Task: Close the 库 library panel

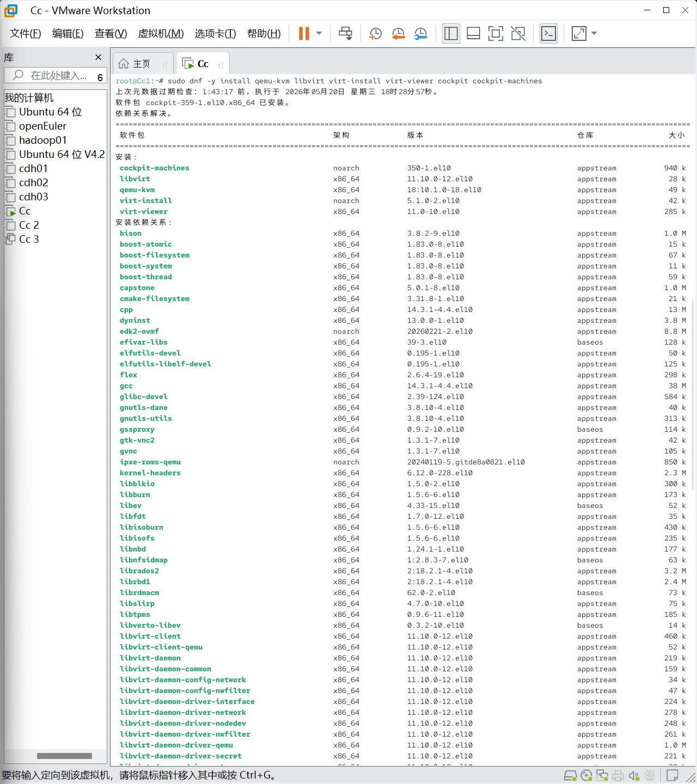Action: 98,57
